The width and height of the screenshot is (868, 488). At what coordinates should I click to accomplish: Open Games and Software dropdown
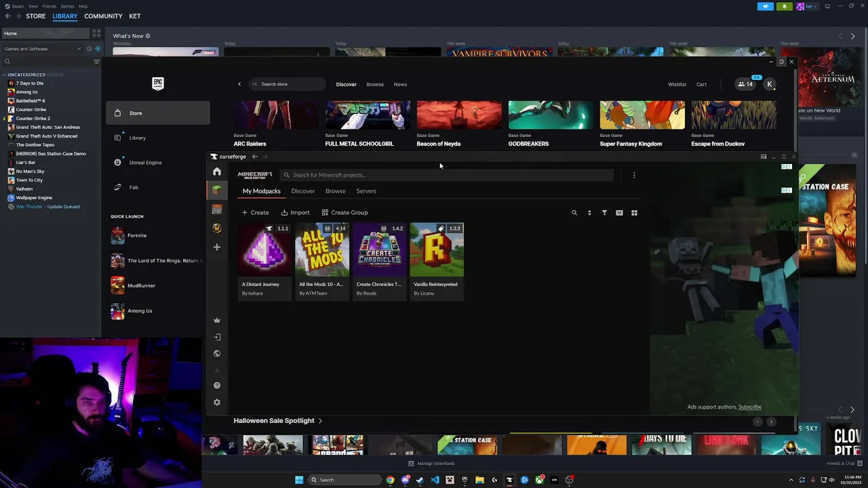(42, 49)
